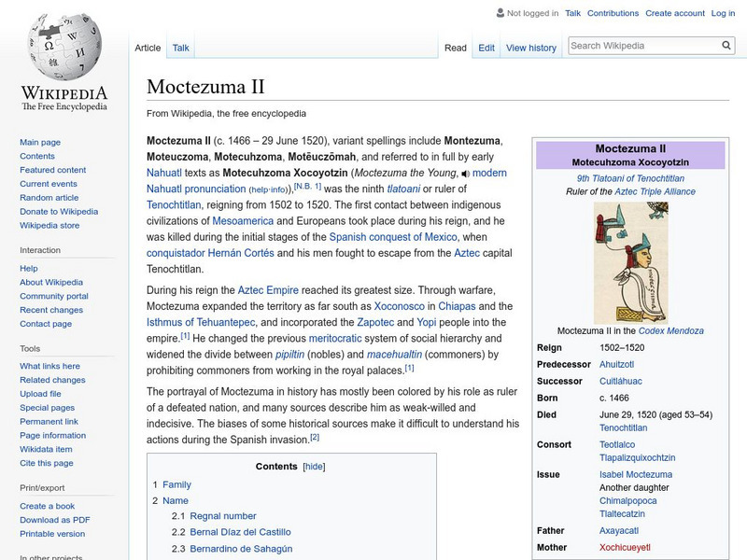Jump to Bernal Díaz del Castillo section

point(240,532)
